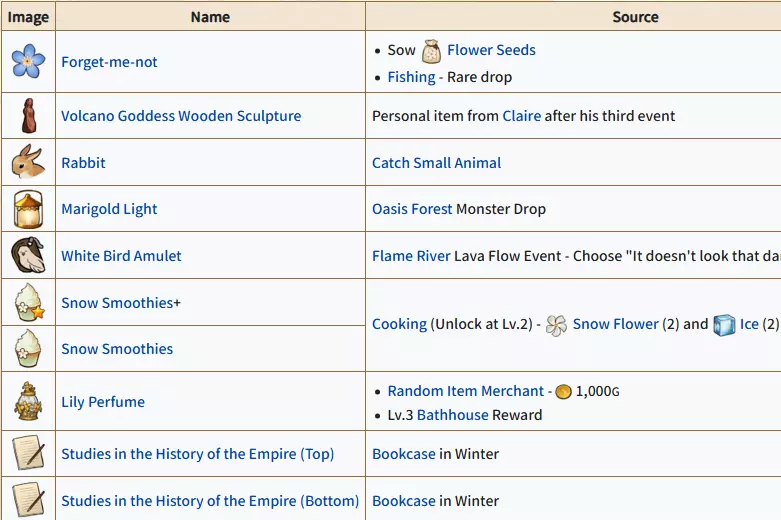
Task: Click the Rabbit item icon
Action: click(x=28, y=163)
